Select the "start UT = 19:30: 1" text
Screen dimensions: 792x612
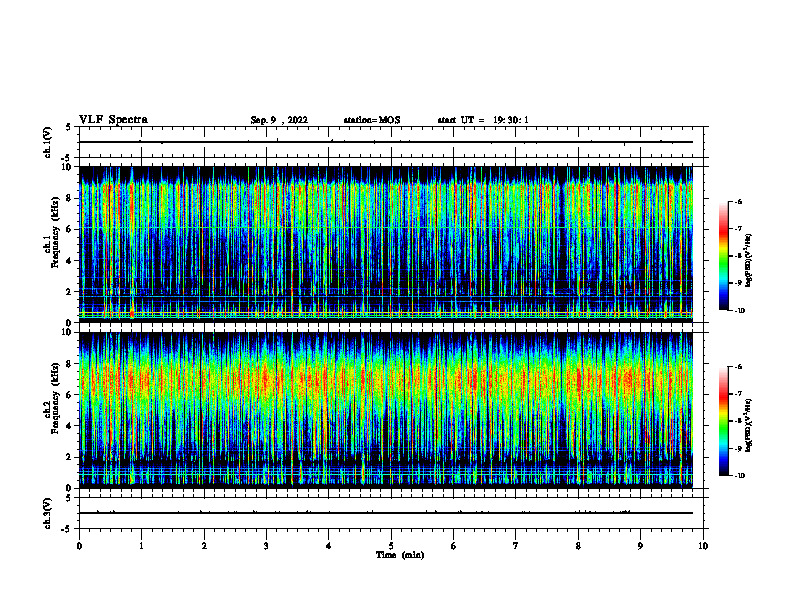point(483,120)
